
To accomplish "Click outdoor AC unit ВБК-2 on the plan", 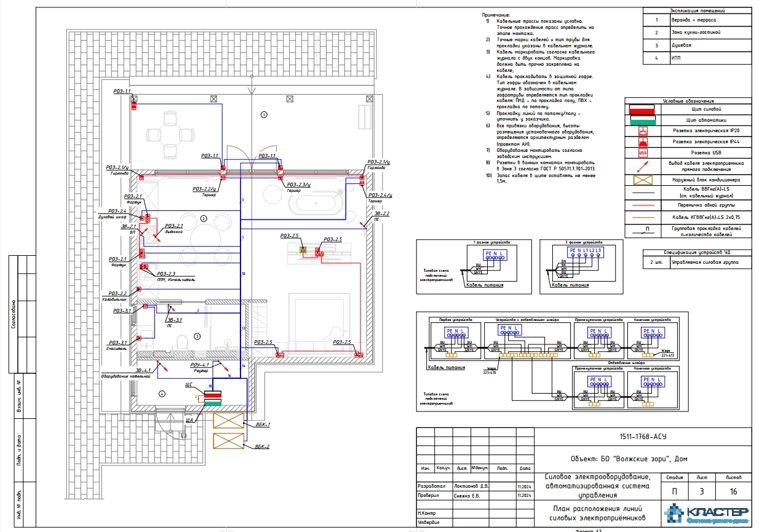I will click(229, 442).
